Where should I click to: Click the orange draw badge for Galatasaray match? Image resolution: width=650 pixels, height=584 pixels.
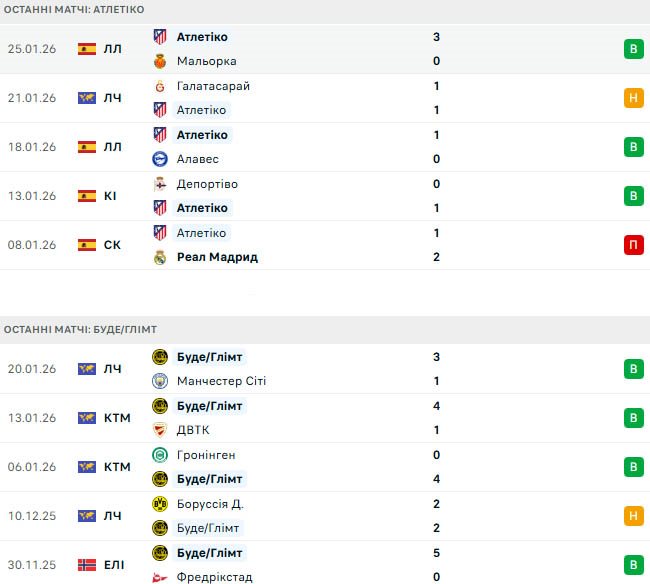tap(633, 98)
